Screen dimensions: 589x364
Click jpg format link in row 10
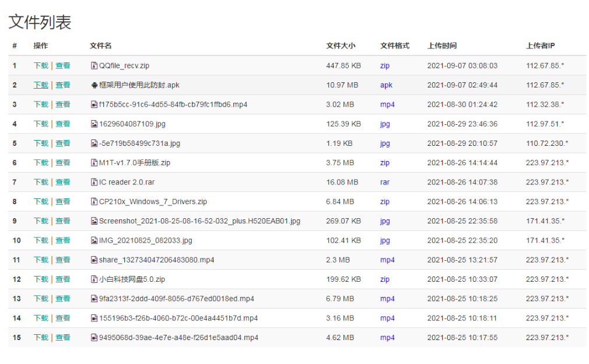[x=385, y=241]
